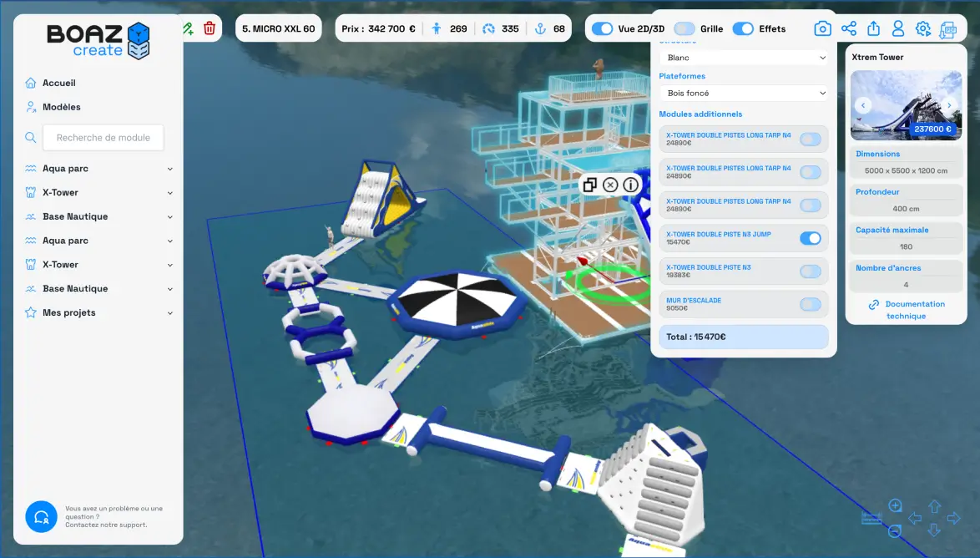Click the export upload icon
The image size is (980, 558).
874,28
